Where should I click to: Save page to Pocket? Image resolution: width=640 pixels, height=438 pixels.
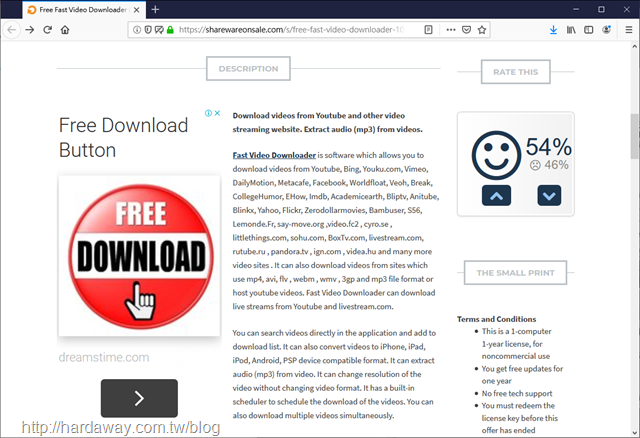tap(467, 30)
